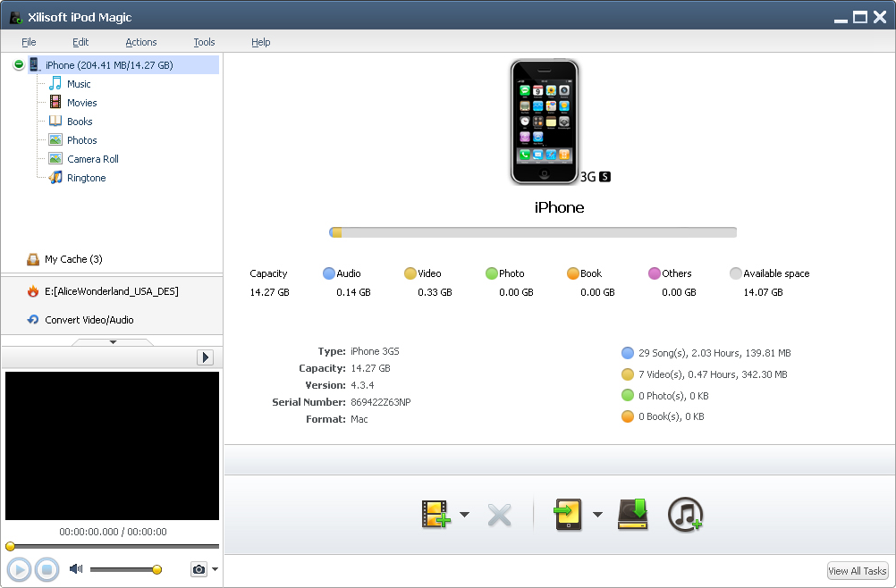The height and width of the screenshot is (588, 896).
Task: Open the Tools menu
Action: point(204,42)
